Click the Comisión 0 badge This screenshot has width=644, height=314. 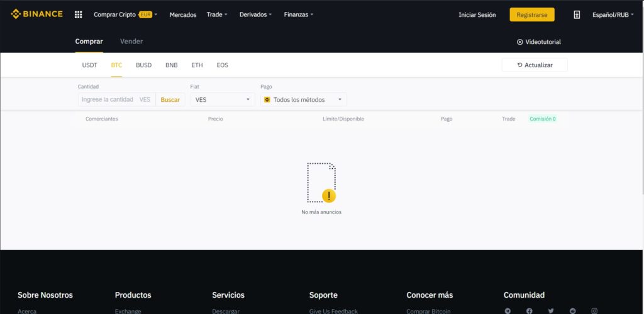click(543, 119)
